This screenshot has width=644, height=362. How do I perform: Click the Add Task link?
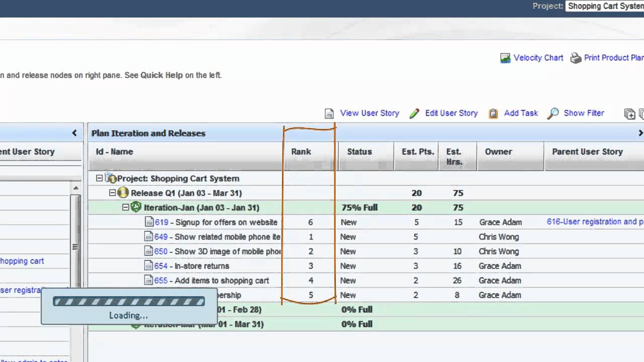click(521, 113)
